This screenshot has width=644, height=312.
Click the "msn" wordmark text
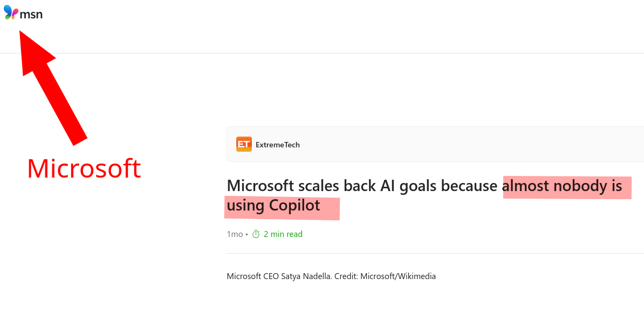(x=31, y=14)
